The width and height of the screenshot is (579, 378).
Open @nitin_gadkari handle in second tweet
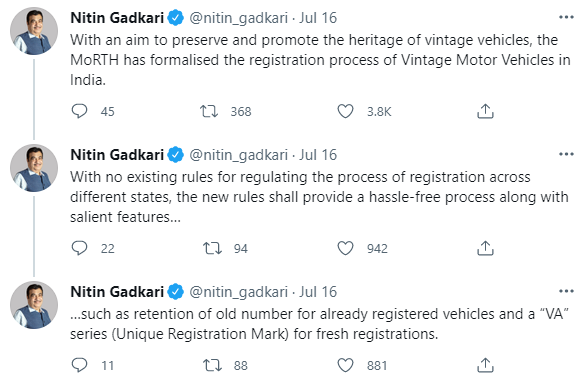click(238, 155)
